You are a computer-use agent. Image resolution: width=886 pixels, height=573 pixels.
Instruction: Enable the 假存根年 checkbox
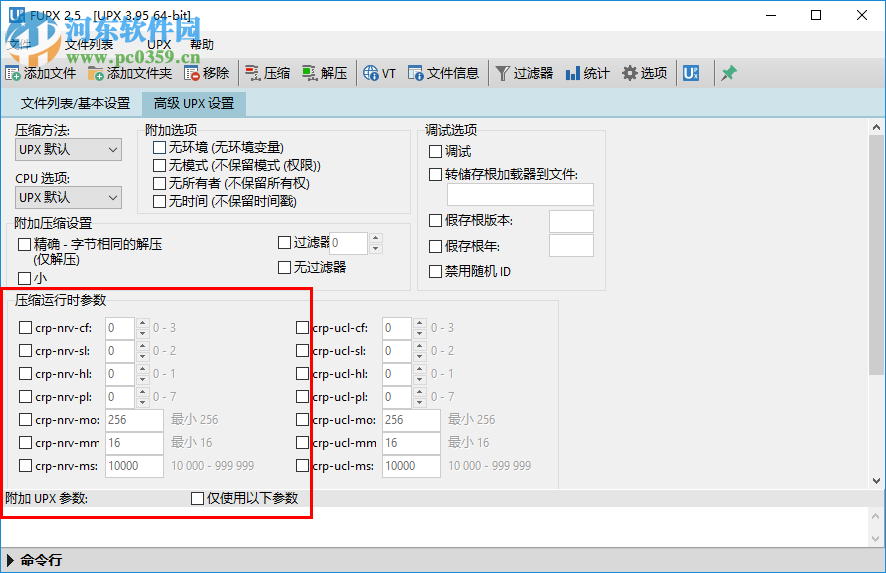[435, 246]
